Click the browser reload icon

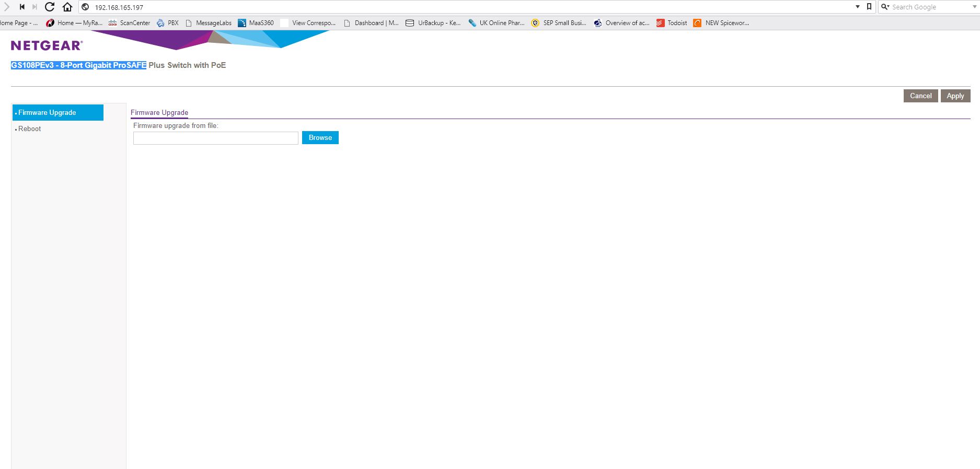tap(50, 7)
